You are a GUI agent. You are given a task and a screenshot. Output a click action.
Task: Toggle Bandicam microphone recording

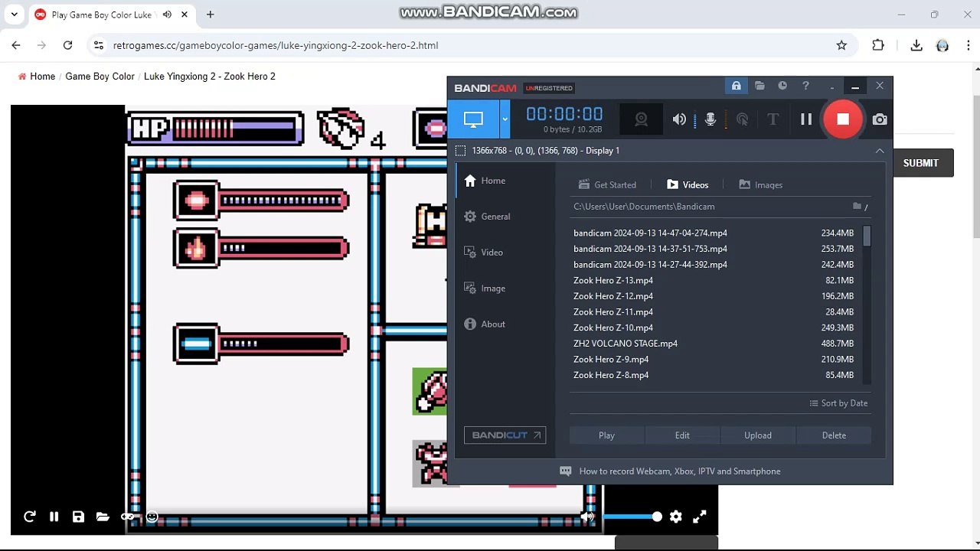click(710, 119)
